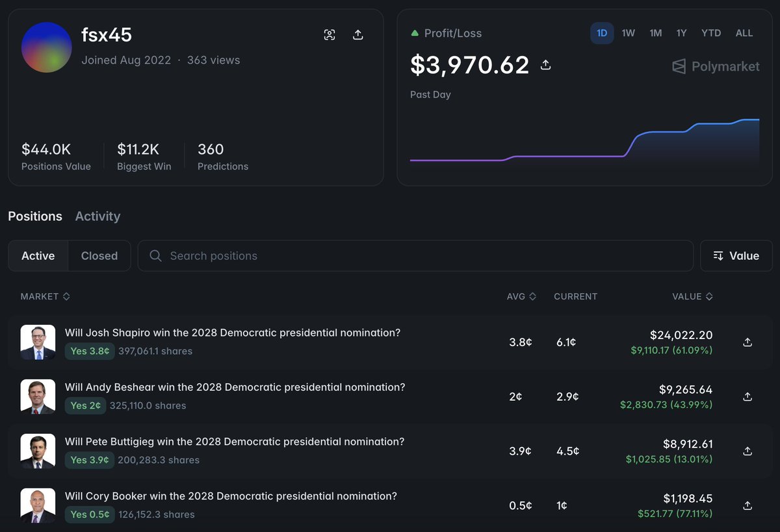
Task: Share the Andy Beshear position
Action: click(747, 396)
